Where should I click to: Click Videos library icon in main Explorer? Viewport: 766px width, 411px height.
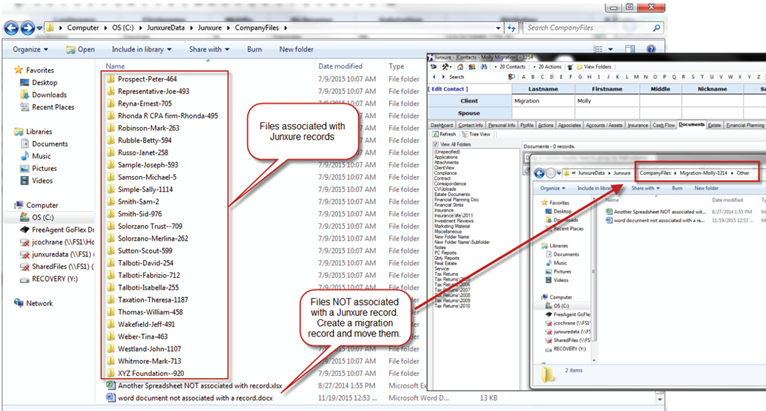pos(24,180)
